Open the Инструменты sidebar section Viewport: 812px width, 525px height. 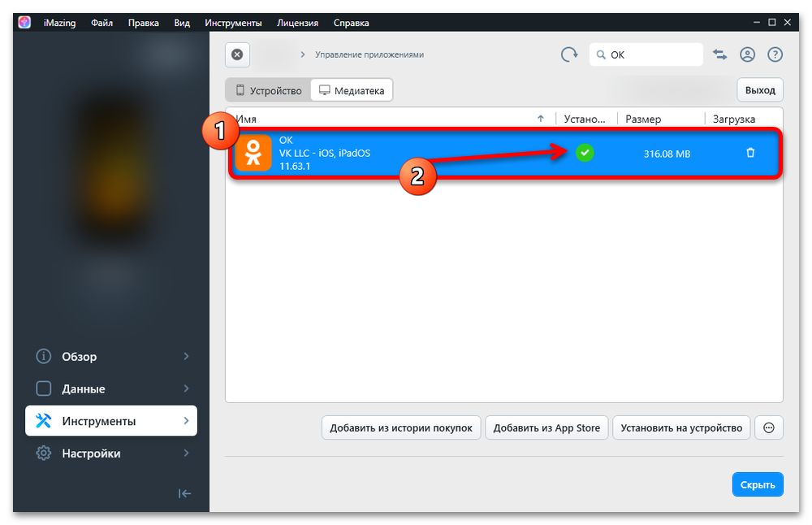[x=111, y=421]
